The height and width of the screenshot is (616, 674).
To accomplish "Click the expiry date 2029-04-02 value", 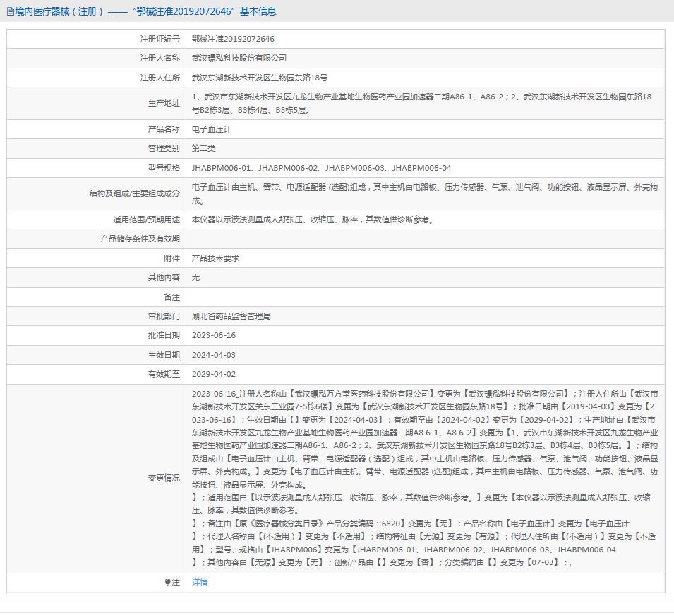I will click(x=213, y=374).
